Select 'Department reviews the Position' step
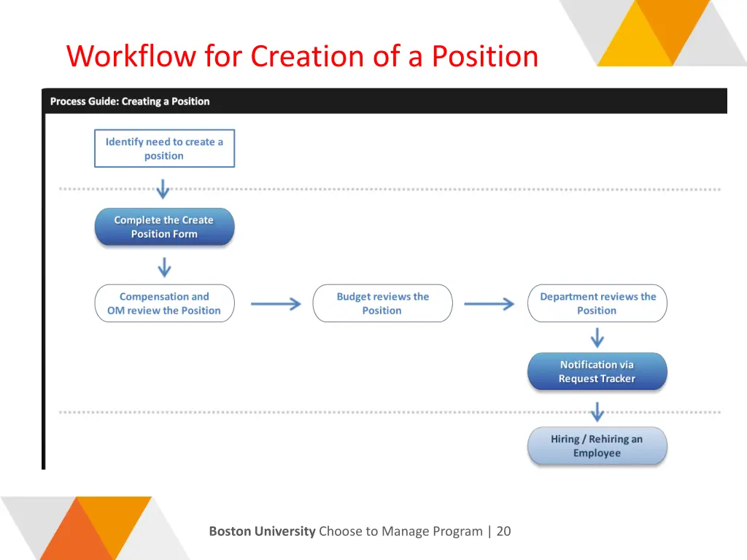Screen dimensions: 747x560 [597, 303]
